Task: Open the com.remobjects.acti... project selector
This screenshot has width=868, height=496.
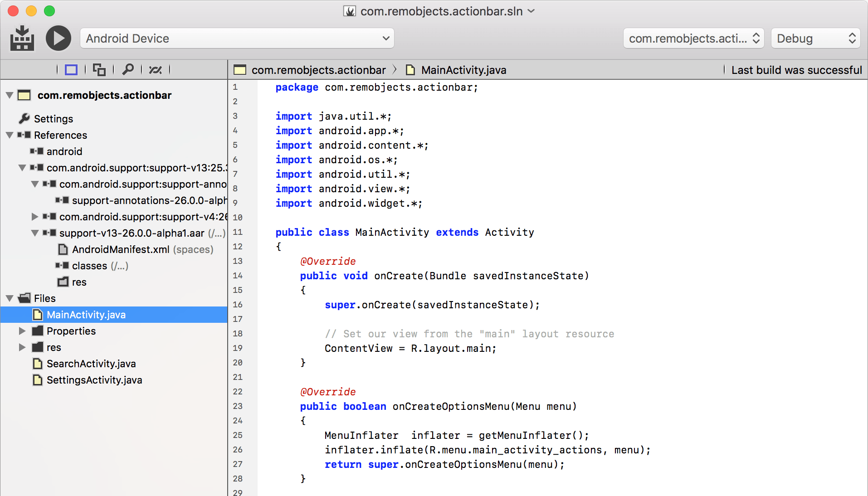Action: point(693,39)
